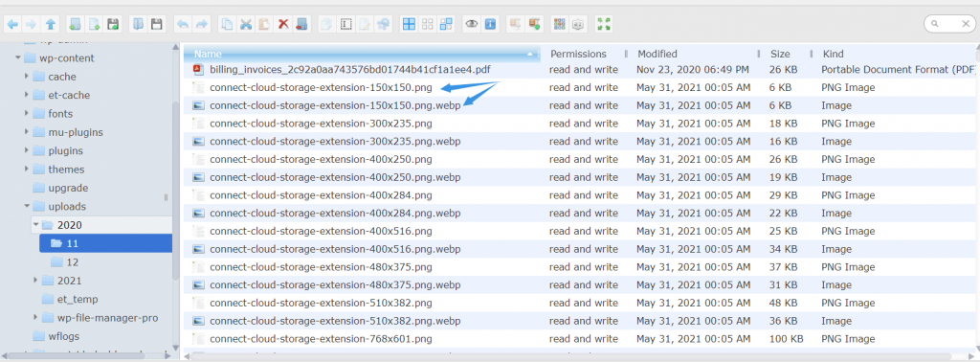The width and height of the screenshot is (980, 362).
Task: Invert the current file selection
Action: tap(446, 24)
